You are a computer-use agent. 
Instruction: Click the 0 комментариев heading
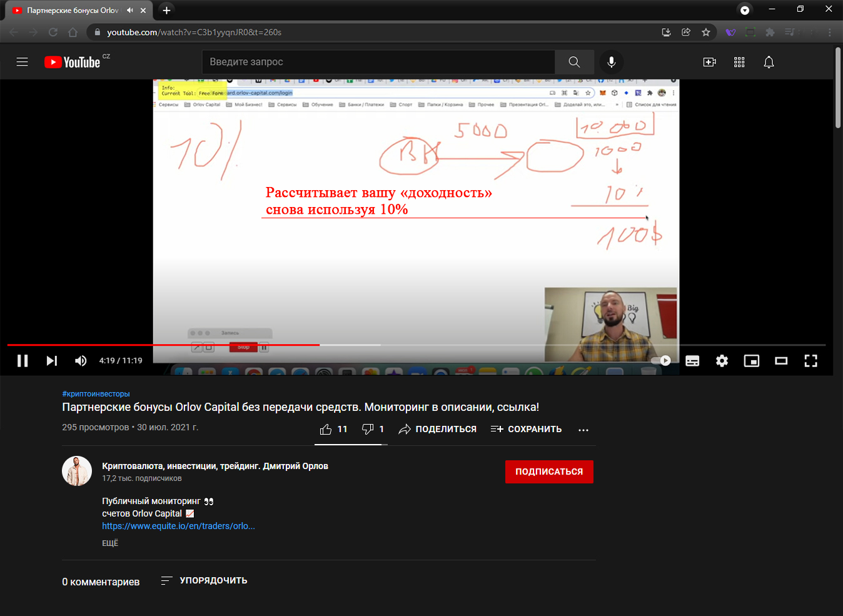point(101,582)
